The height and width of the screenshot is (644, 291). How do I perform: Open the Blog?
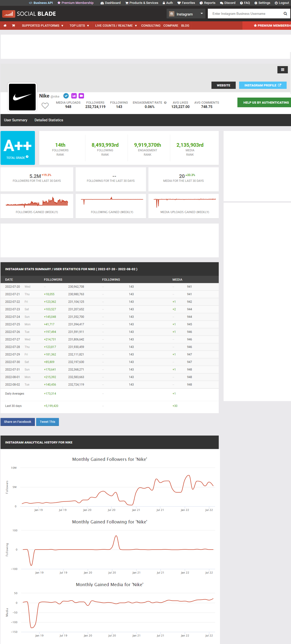click(185, 25)
